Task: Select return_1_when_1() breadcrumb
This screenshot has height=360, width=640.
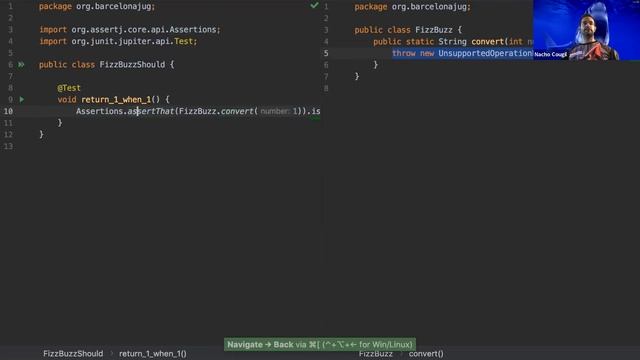Action: [x=153, y=353]
